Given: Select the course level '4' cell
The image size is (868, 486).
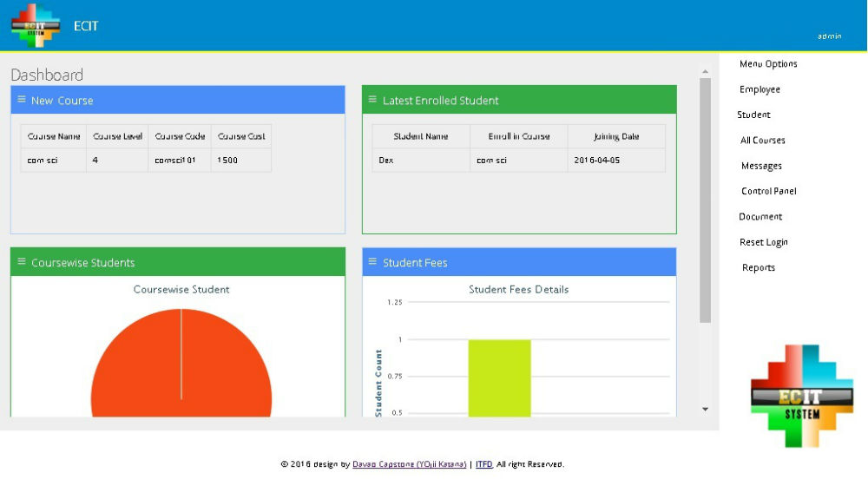Looking at the screenshot, I should [x=117, y=160].
